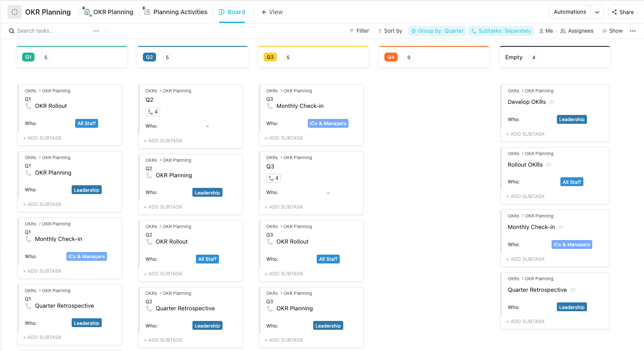Click the description icon on Develop OKRs card
644x351 pixels.
[x=552, y=102]
